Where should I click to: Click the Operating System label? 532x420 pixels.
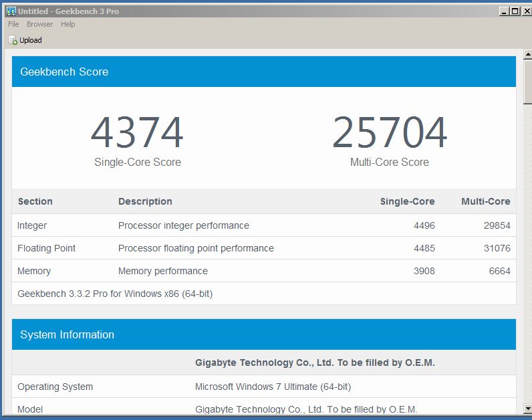pyautogui.click(x=55, y=387)
